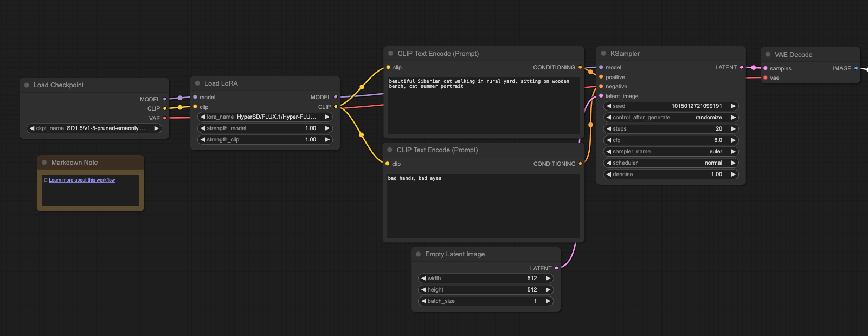Click the MODEL output port on Load Checkpoint
868x336 pixels.
click(x=165, y=99)
